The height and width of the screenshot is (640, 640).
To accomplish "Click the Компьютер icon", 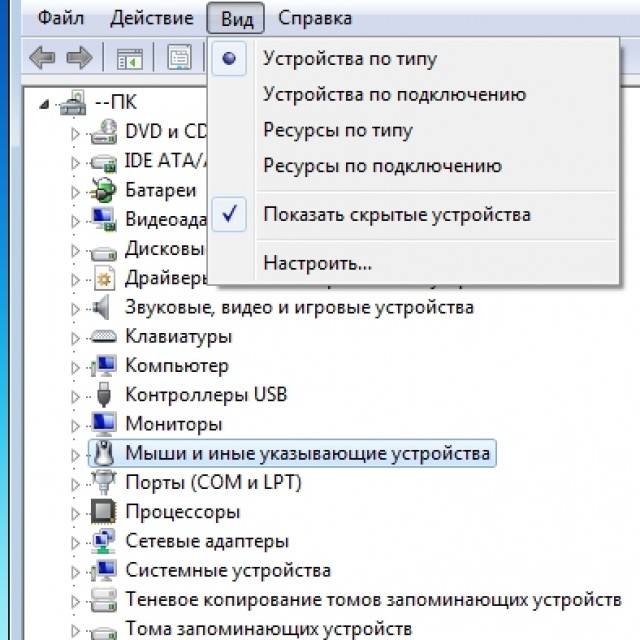I will click(104, 366).
